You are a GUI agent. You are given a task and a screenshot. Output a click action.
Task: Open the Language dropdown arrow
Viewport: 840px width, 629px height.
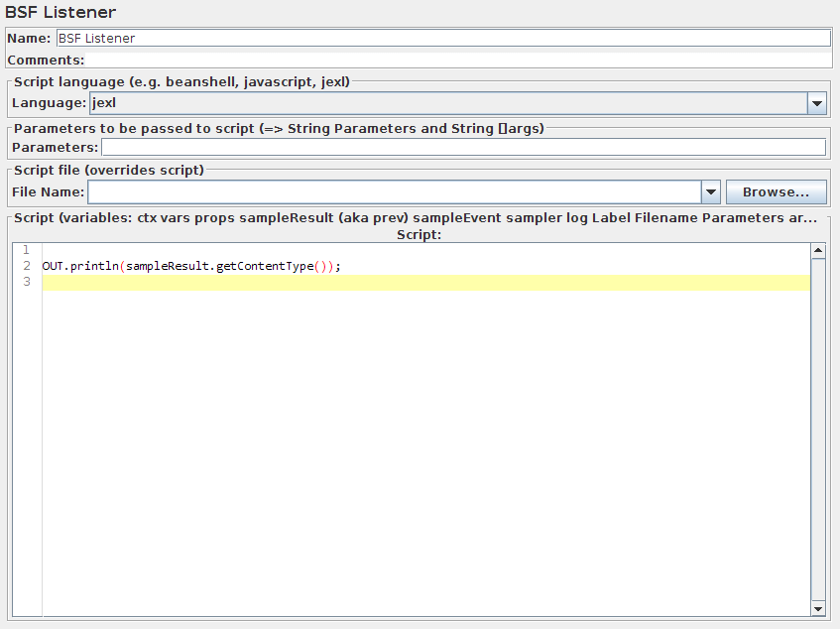pos(817,103)
